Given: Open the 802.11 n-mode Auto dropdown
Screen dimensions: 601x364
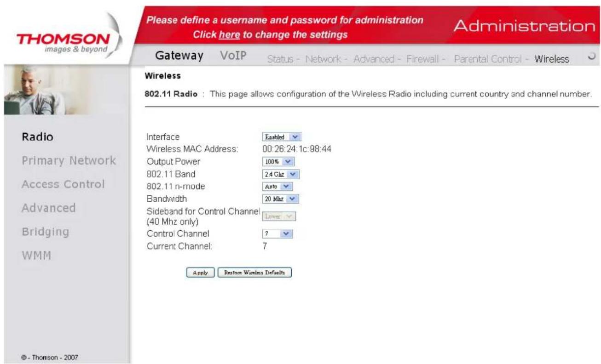Looking at the screenshot, I should click(x=277, y=187).
